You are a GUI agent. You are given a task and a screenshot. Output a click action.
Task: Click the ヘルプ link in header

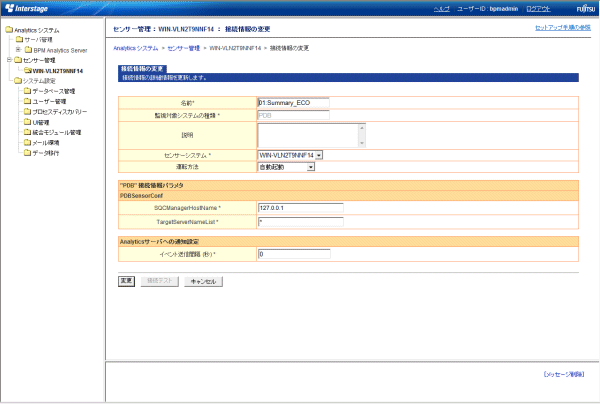pos(442,9)
